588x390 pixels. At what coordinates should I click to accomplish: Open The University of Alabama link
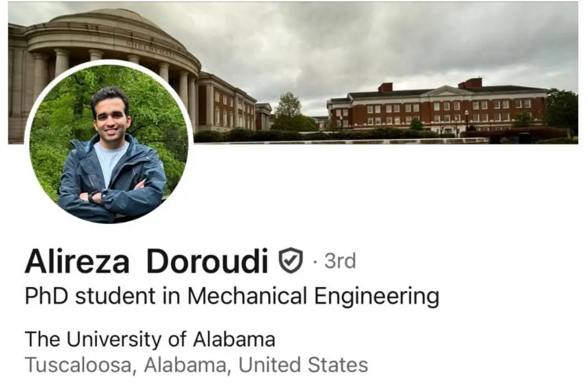pyautogui.click(x=150, y=338)
